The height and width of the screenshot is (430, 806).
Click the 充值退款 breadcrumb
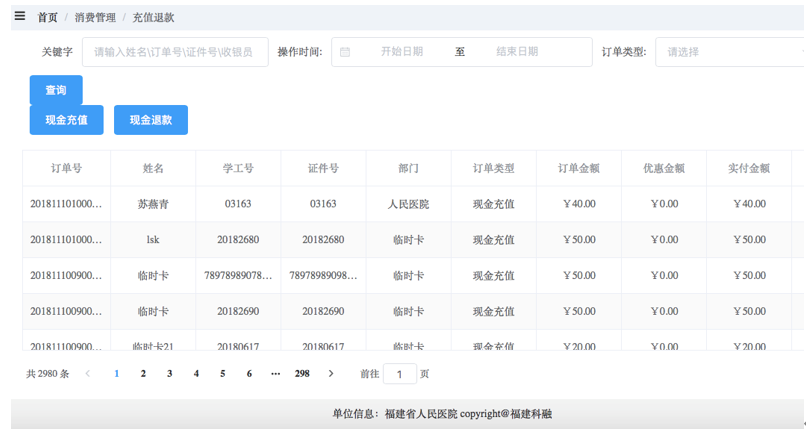[153, 17]
